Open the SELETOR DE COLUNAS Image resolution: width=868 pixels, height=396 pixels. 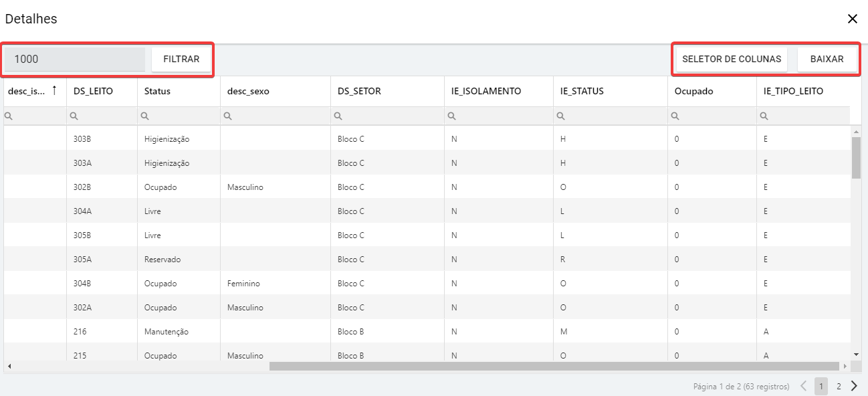coord(732,59)
